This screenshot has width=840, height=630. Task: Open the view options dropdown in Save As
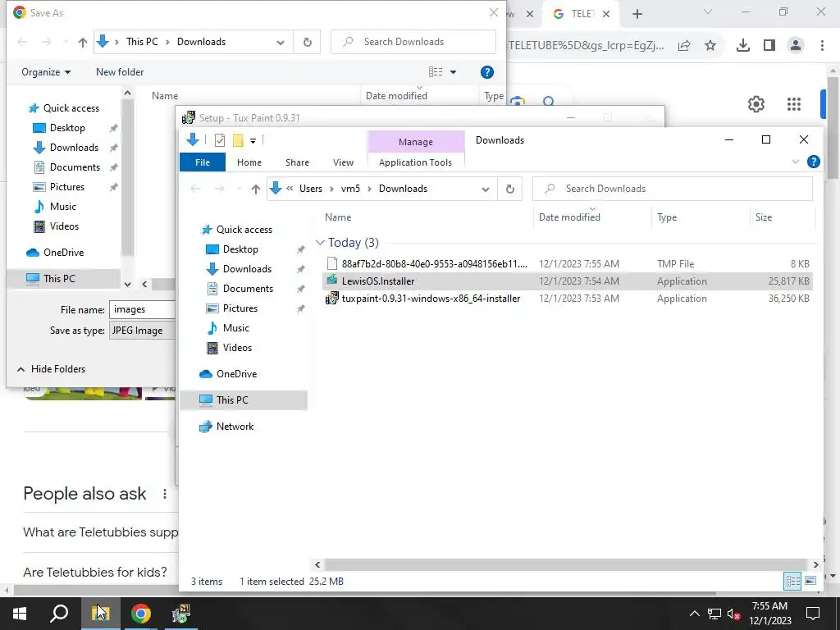pyautogui.click(x=453, y=72)
